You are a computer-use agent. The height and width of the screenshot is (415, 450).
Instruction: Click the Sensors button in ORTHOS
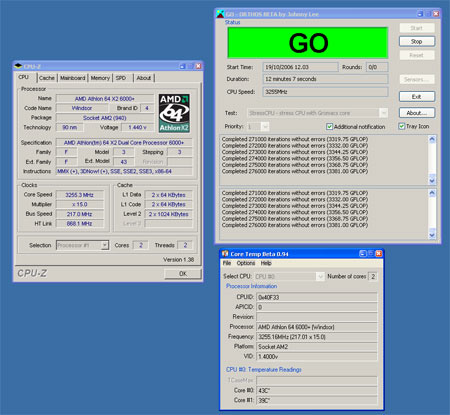pos(417,79)
